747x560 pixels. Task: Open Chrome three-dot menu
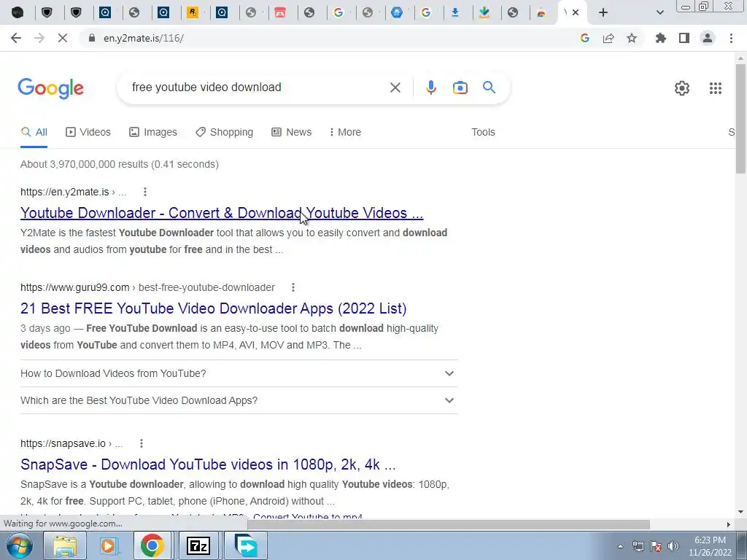coord(731,38)
